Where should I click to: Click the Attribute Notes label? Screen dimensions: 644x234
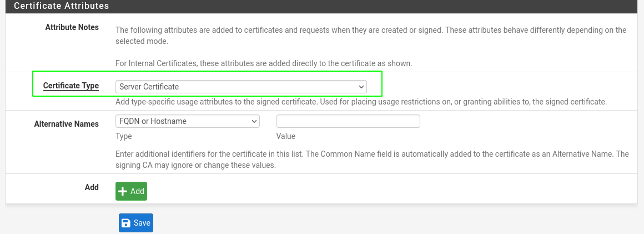coord(72,27)
